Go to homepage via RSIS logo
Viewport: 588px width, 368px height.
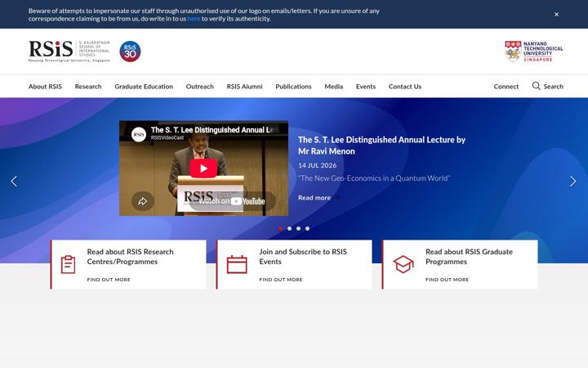[x=69, y=52]
